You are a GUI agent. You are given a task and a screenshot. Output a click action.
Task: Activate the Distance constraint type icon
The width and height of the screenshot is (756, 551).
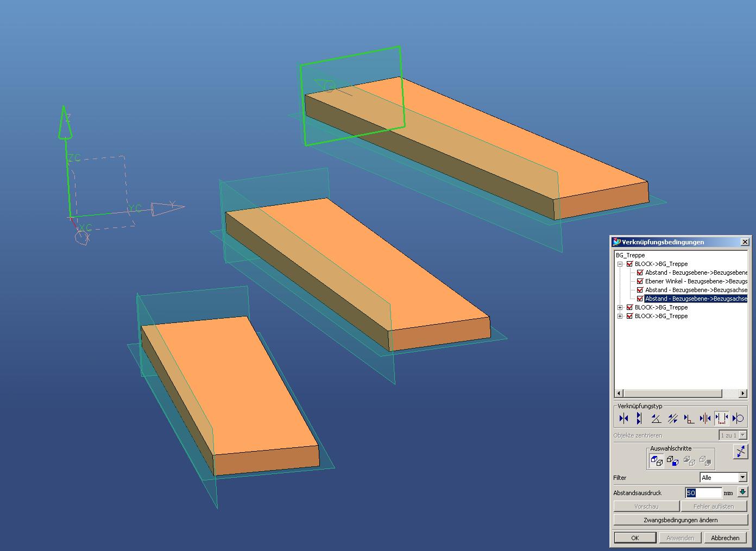[x=721, y=418]
